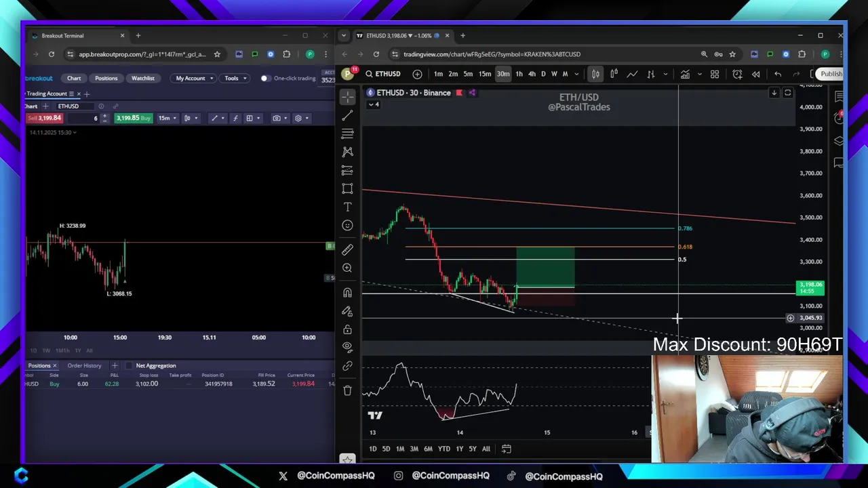
Task: Select the ruler measure tool in TradingView
Action: (347, 249)
